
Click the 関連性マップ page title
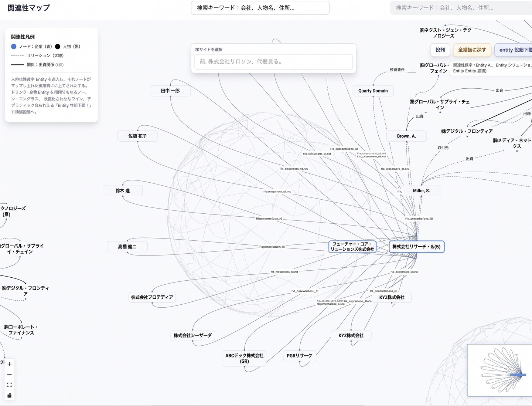pos(29,8)
